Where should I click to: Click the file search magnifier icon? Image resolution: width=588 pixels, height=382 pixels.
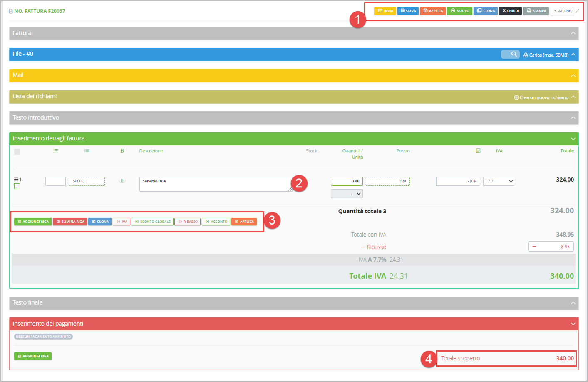(x=514, y=54)
